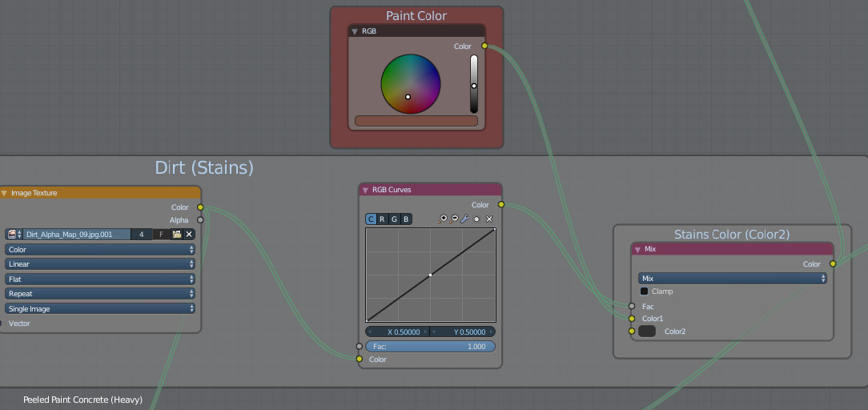The height and width of the screenshot is (410, 868).
Task: Select the B curve channel
Action: (x=406, y=219)
